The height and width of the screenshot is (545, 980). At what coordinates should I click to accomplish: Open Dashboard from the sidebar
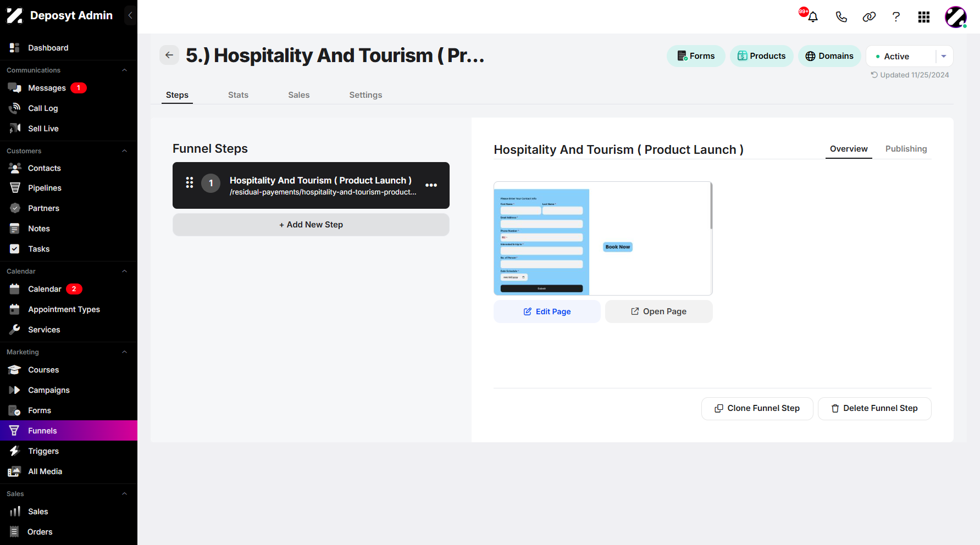coord(69,48)
